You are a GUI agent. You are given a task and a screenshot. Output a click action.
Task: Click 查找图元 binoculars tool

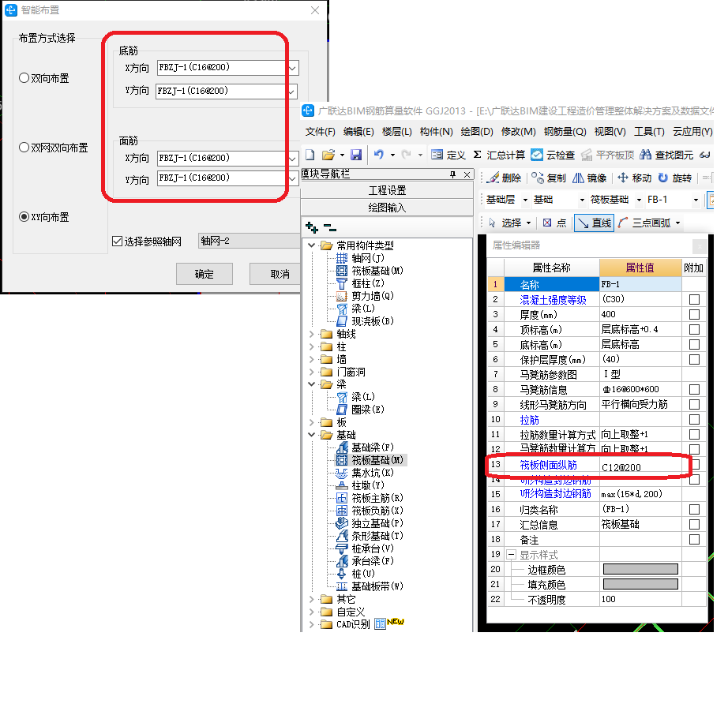pyautogui.click(x=666, y=155)
